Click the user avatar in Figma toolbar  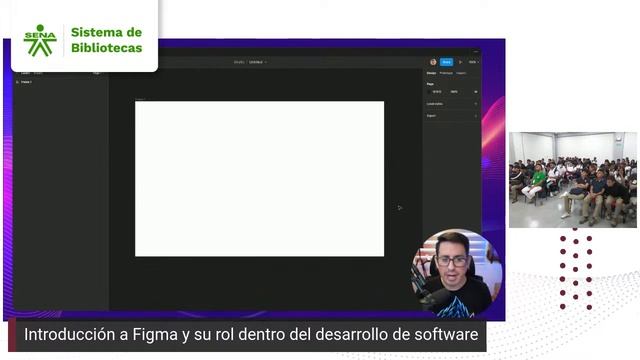[x=433, y=62]
